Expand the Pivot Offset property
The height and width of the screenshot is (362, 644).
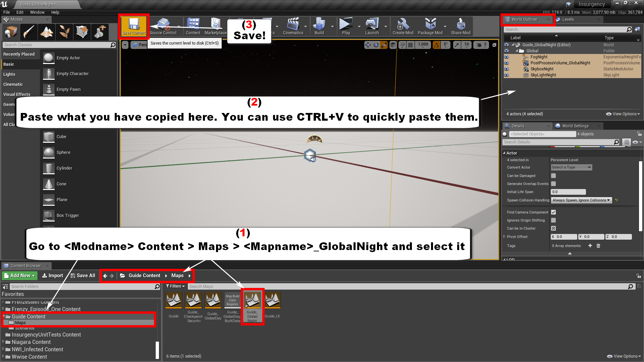pyautogui.click(x=504, y=236)
